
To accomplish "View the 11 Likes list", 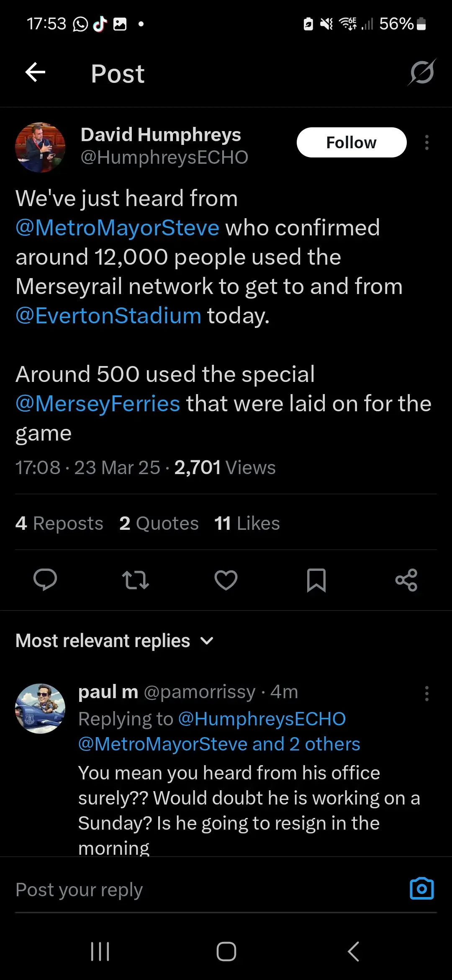I will tap(247, 523).
